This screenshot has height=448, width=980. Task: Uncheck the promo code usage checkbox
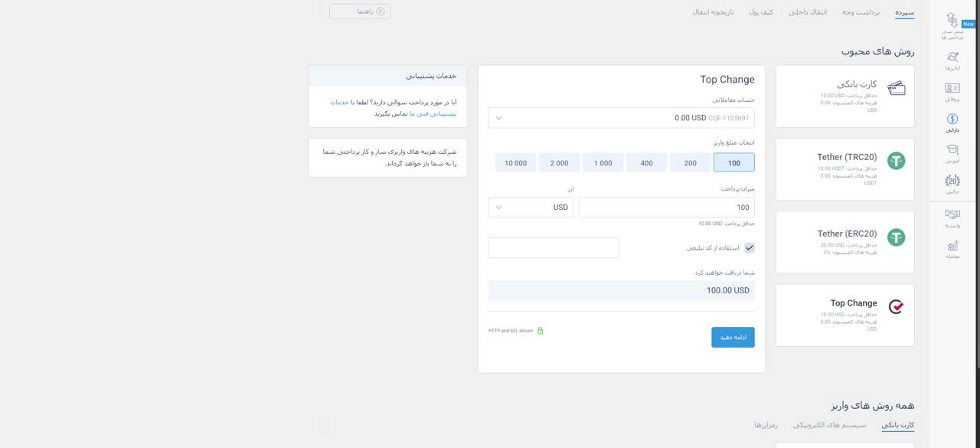point(750,247)
